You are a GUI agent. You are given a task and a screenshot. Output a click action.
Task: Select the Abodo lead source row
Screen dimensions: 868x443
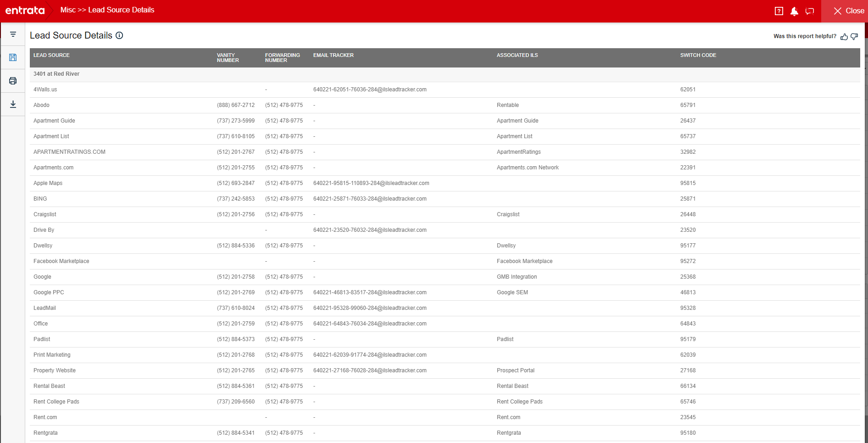(445, 105)
